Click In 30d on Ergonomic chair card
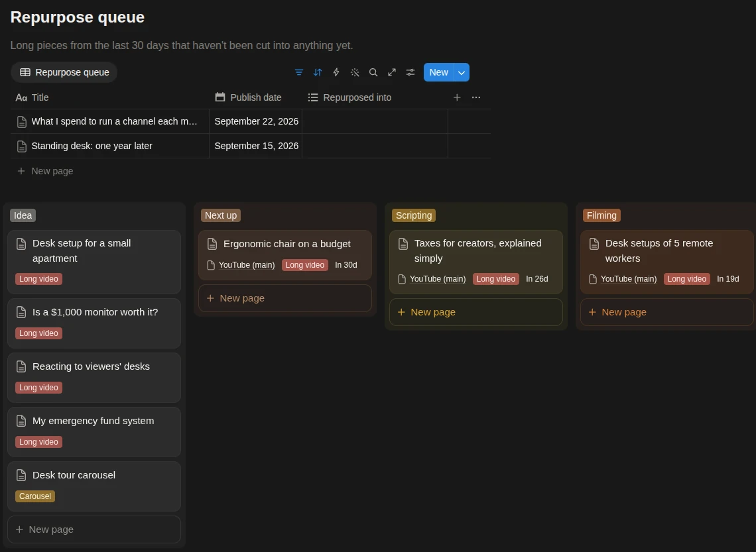This screenshot has height=552, width=756. pos(346,265)
